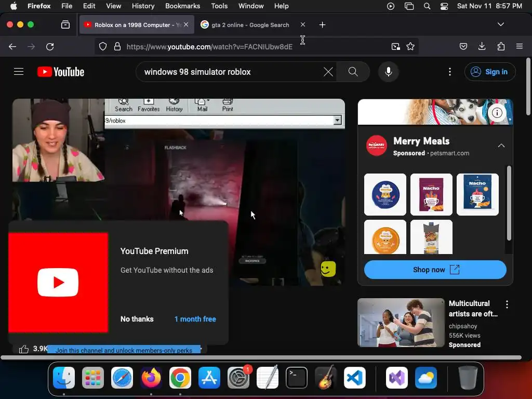532x399 pixels.
Task: Open the blue round Nacho product
Action: [385, 194]
